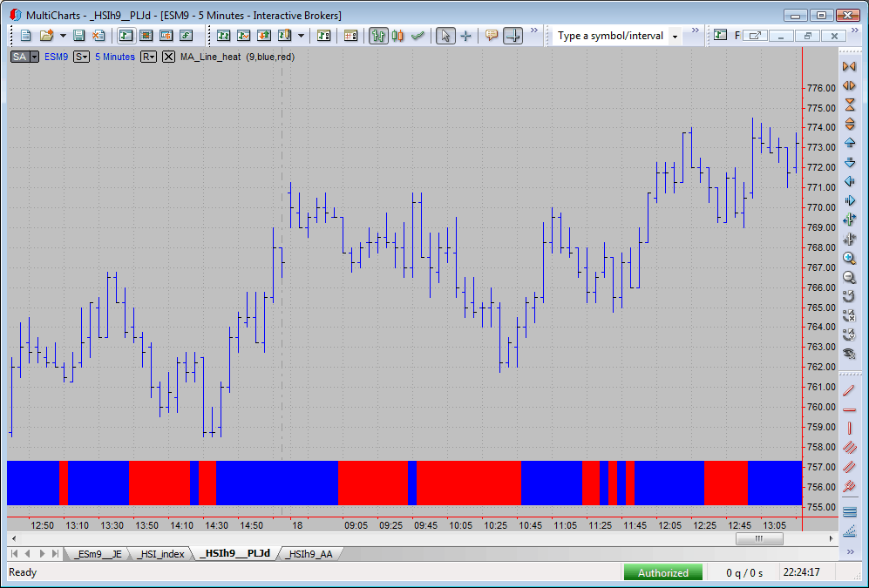Image resolution: width=869 pixels, height=588 pixels.
Task: Select the Andrews Pitchfork drawing tool
Action: click(x=849, y=486)
